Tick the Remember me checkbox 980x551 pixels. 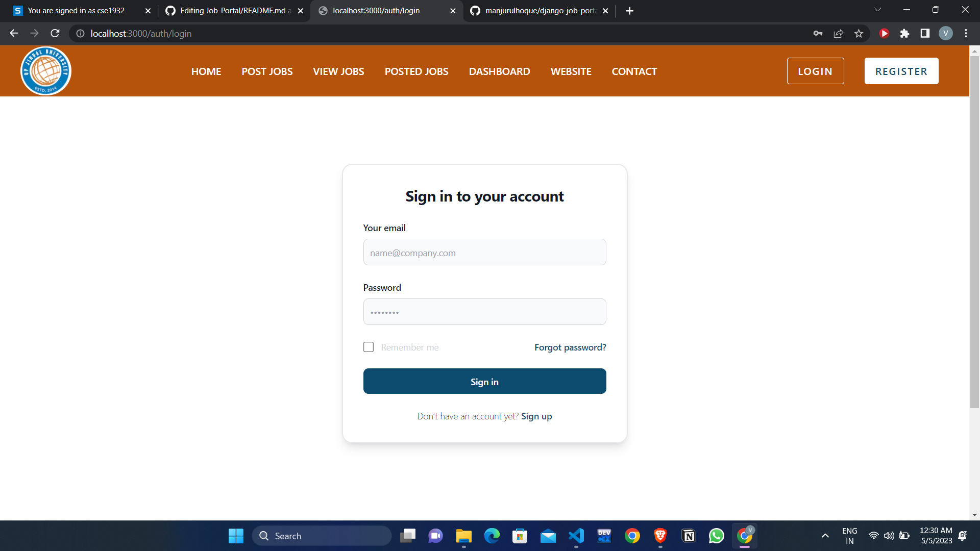(369, 347)
